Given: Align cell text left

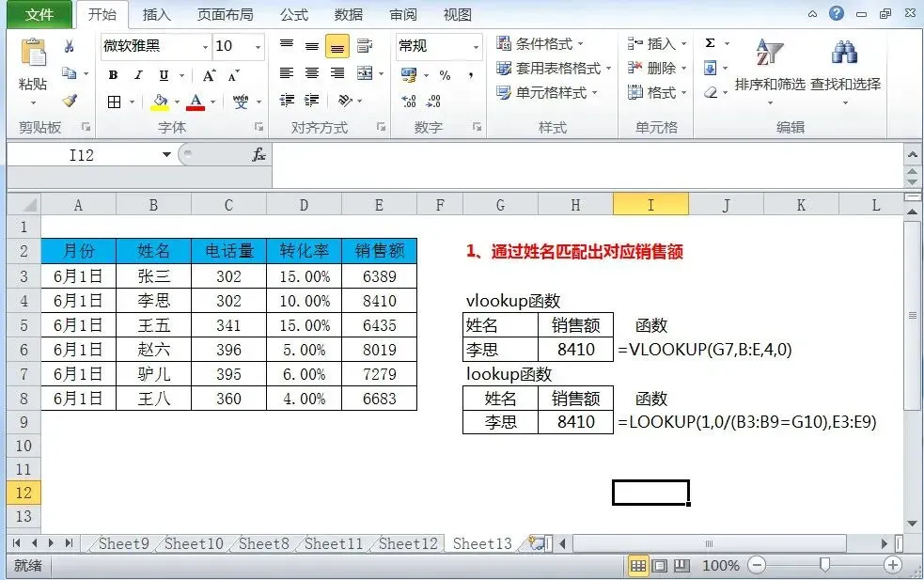Looking at the screenshot, I should pyautogui.click(x=287, y=73).
